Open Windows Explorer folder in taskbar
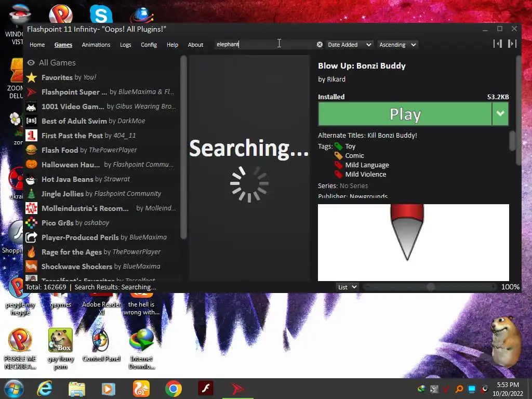 coord(77,389)
